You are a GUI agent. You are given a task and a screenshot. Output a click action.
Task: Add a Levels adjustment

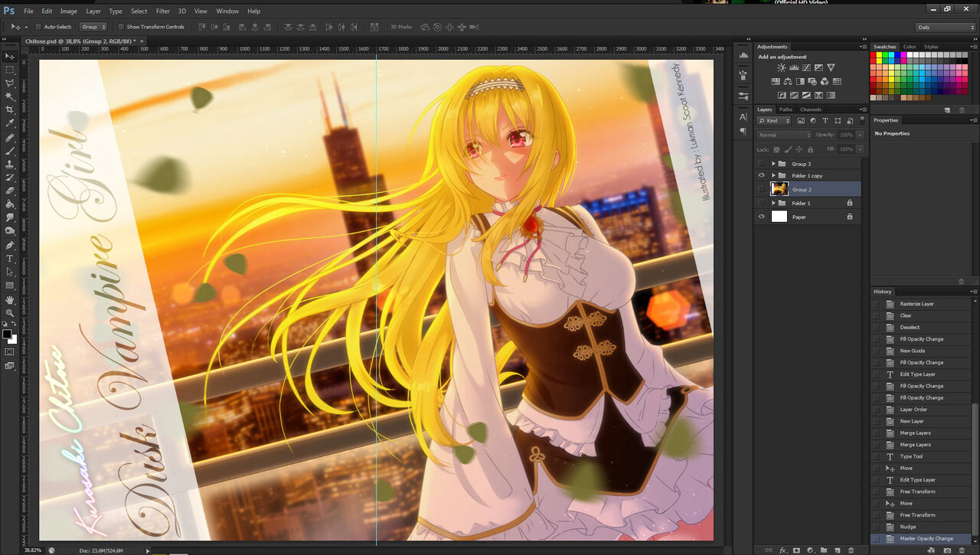click(794, 68)
